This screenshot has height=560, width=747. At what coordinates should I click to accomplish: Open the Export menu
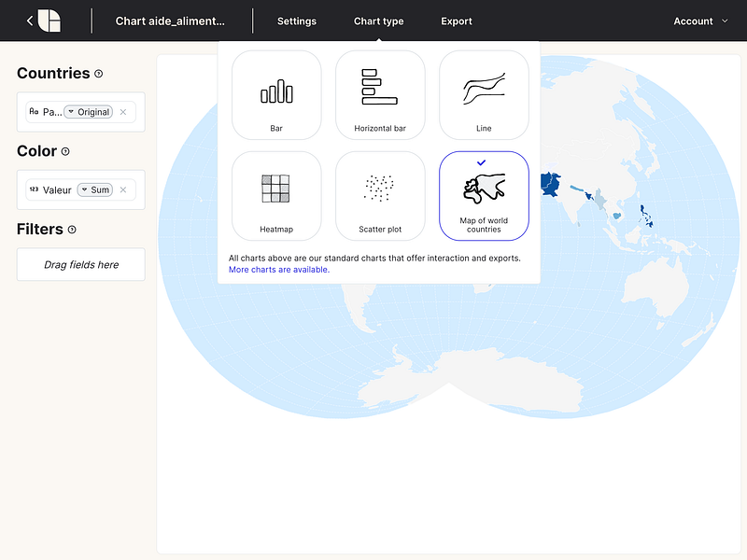[457, 21]
